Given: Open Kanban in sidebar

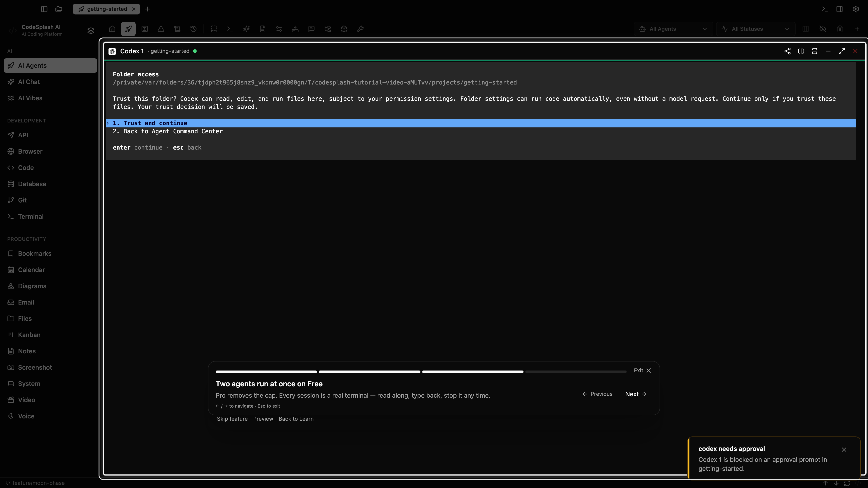Looking at the screenshot, I should [x=51, y=335].
